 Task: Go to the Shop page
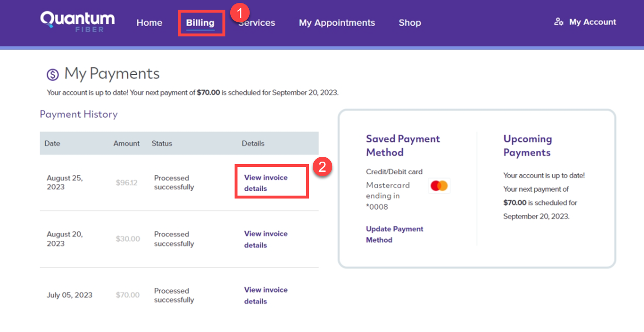[x=409, y=22]
